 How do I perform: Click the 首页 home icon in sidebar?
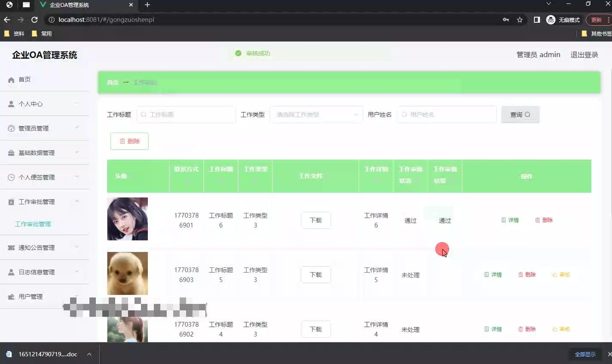coord(10,79)
